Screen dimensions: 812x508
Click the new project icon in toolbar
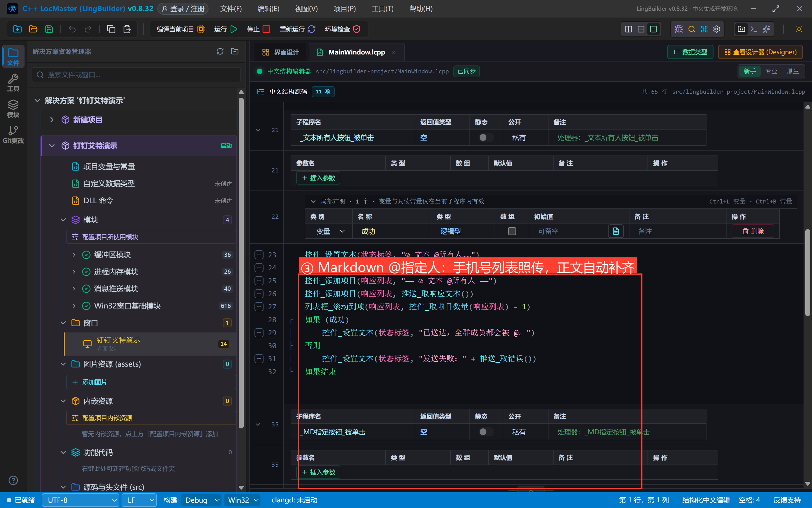pyautogui.click(x=17, y=29)
